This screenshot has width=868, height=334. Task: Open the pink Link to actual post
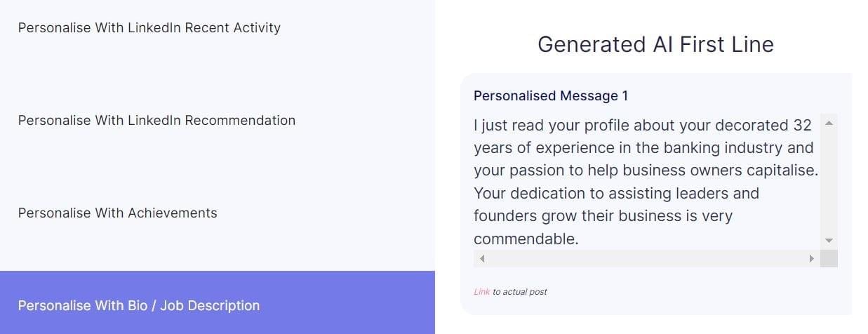click(481, 292)
